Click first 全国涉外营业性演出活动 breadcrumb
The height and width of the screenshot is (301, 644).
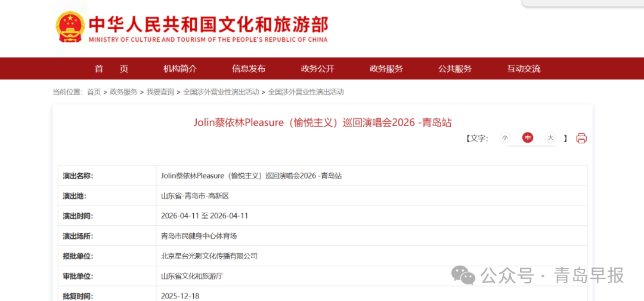pos(221,92)
